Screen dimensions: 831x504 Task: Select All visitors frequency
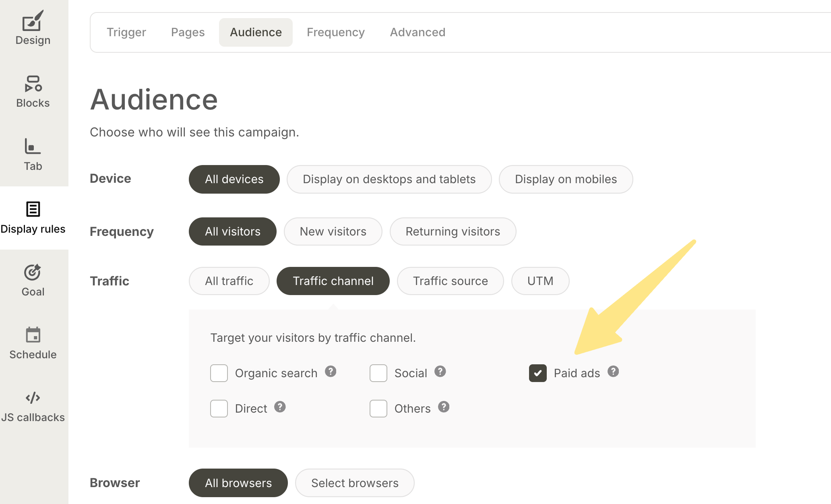click(233, 231)
